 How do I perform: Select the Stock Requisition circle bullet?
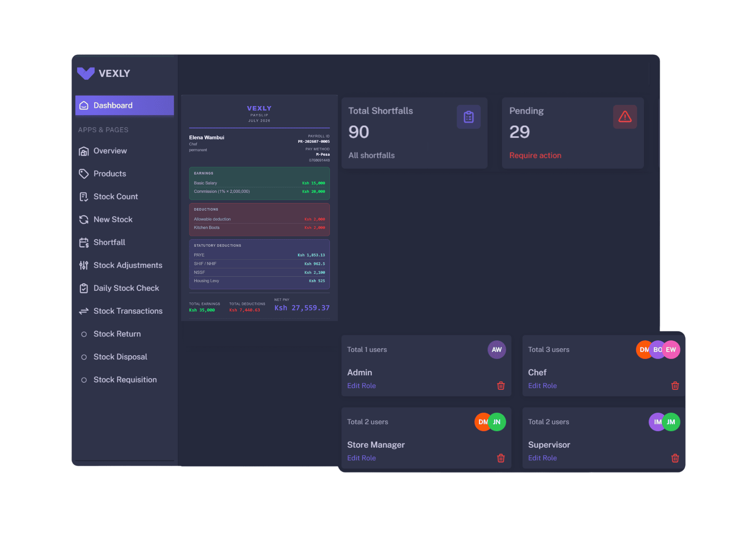(84, 380)
